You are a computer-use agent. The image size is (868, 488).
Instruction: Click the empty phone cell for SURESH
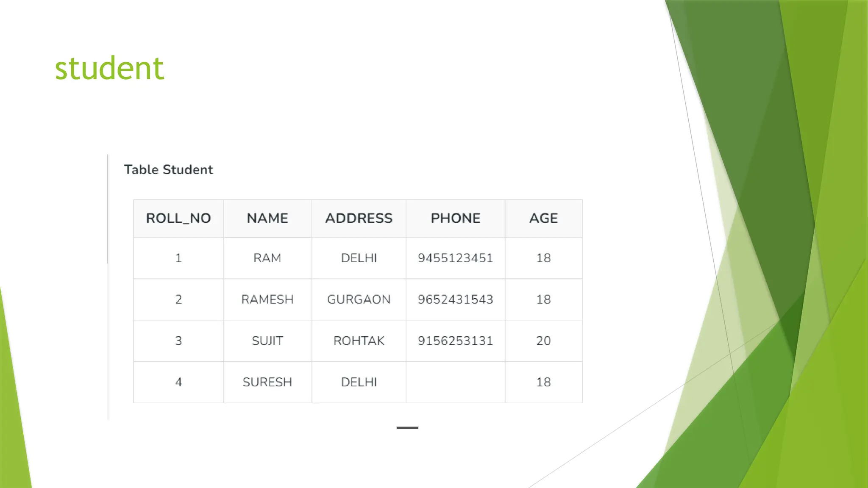coord(455,382)
